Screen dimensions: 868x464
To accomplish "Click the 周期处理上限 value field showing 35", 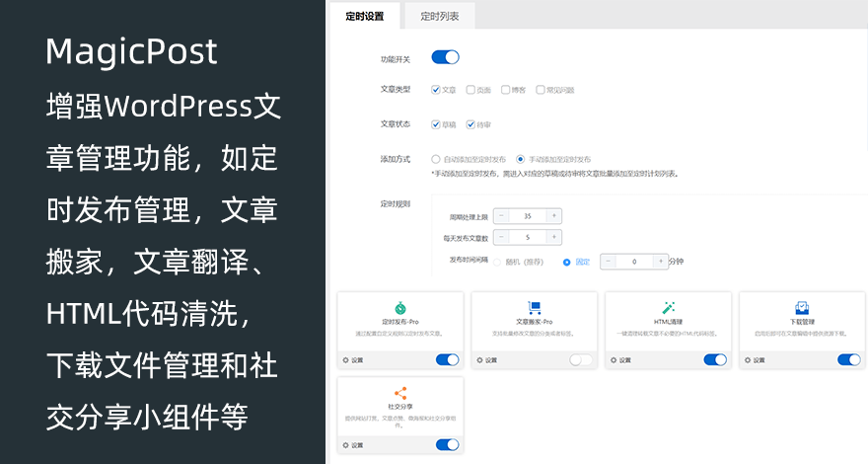I will pyautogui.click(x=528, y=216).
